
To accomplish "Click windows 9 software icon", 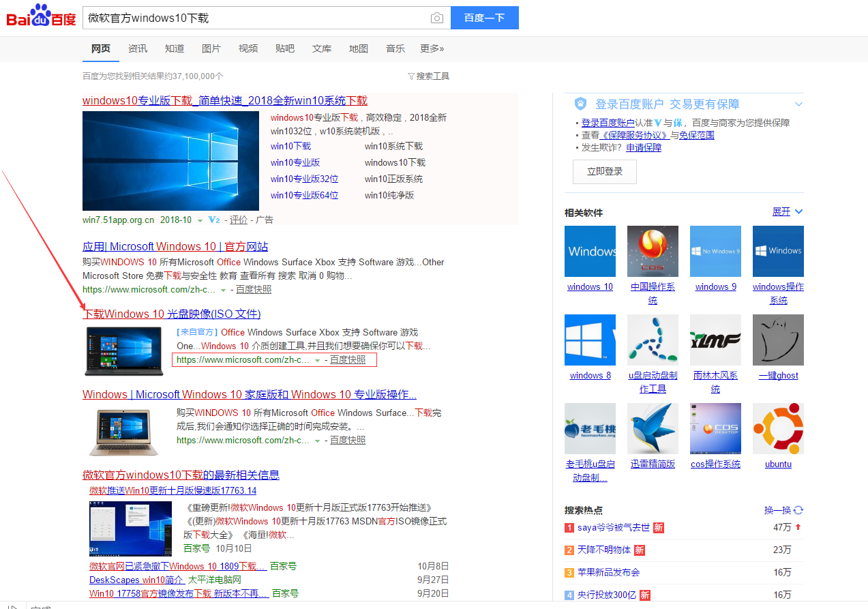I will [715, 251].
